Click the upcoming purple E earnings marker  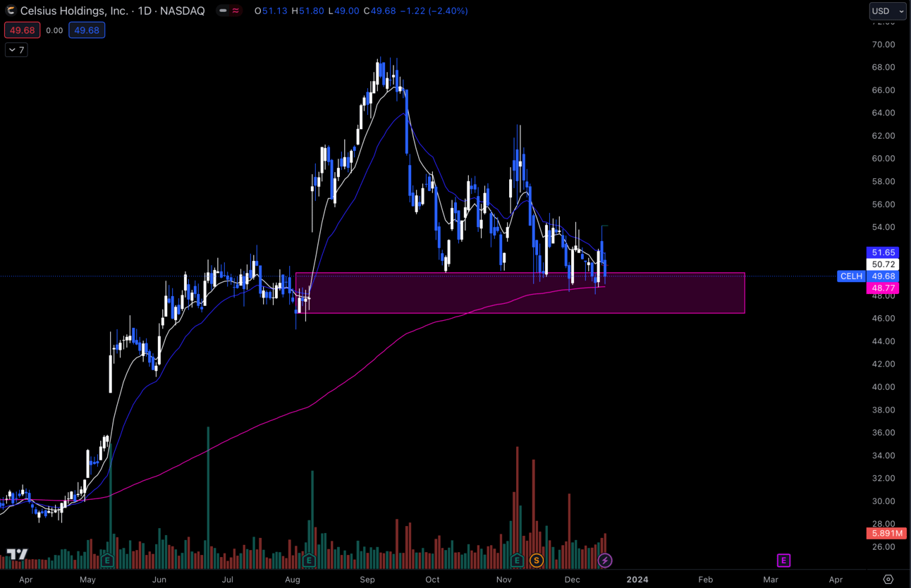[783, 561]
